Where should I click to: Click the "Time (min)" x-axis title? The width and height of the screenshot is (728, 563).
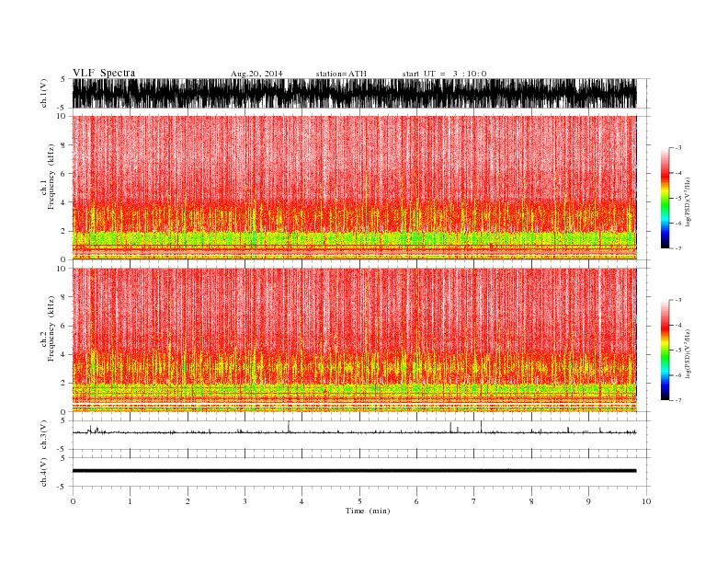click(368, 511)
